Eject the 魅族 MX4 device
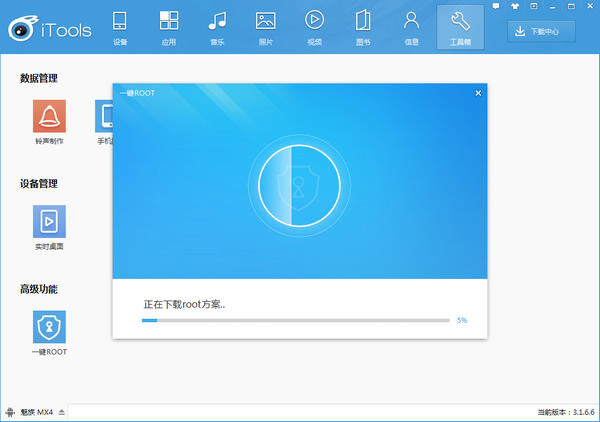 pyautogui.click(x=62, y=412)
